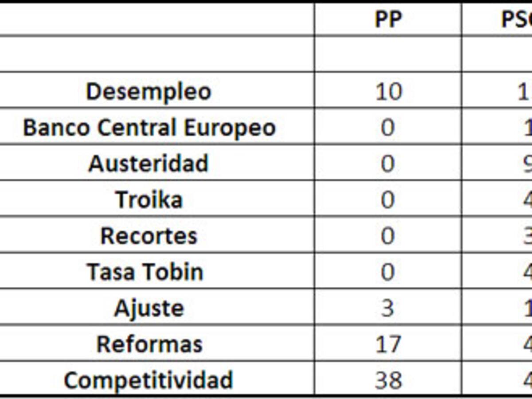
Task: Click the Tasa Tobin cell
Action: pyautogui.click(x=145, y=272)
